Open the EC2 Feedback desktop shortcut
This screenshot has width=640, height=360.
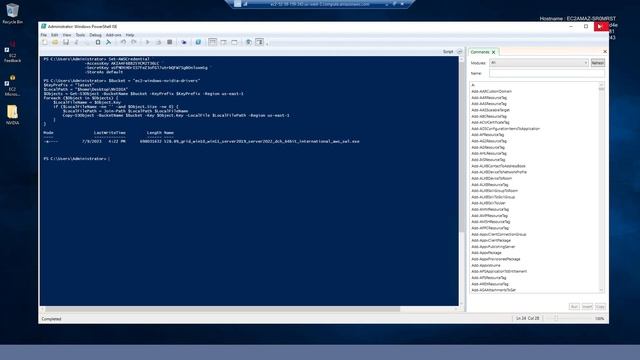click(12, 51)
